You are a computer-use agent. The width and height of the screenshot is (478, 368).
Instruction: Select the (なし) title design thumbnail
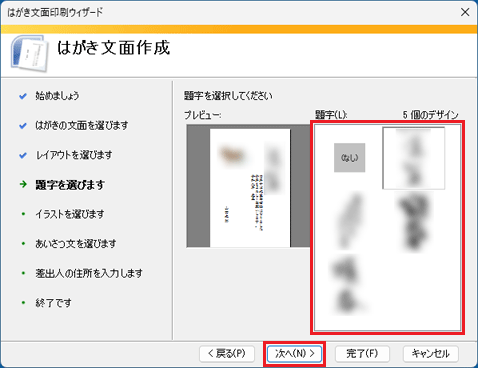point(349,158)
